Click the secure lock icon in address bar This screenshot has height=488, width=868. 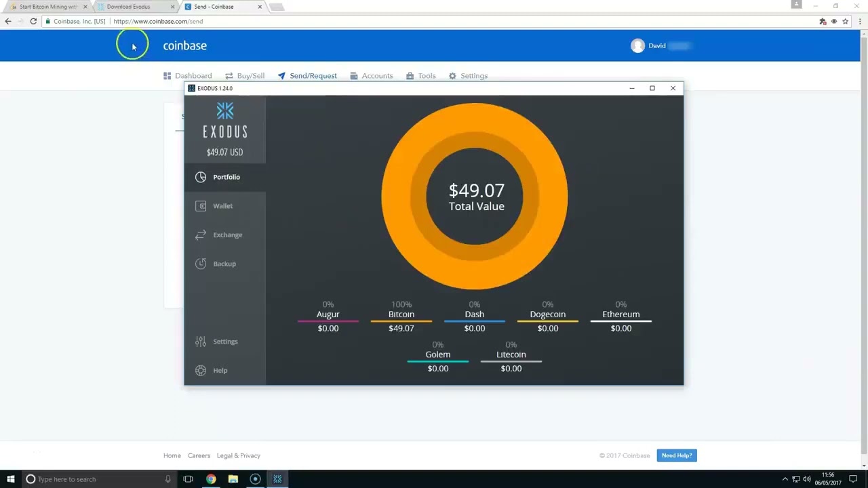(48, 22)
